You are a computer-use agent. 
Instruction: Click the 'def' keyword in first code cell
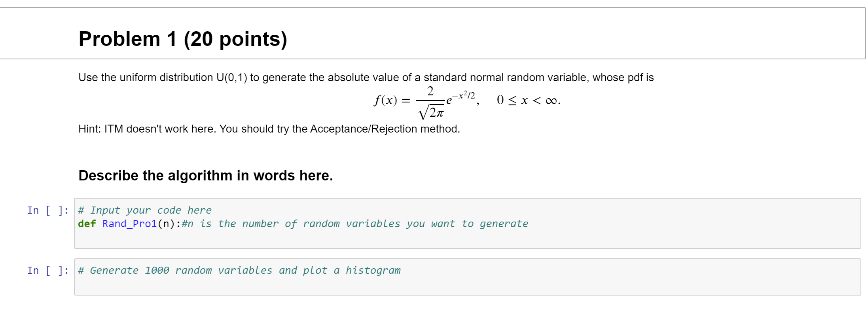(87, 224)
